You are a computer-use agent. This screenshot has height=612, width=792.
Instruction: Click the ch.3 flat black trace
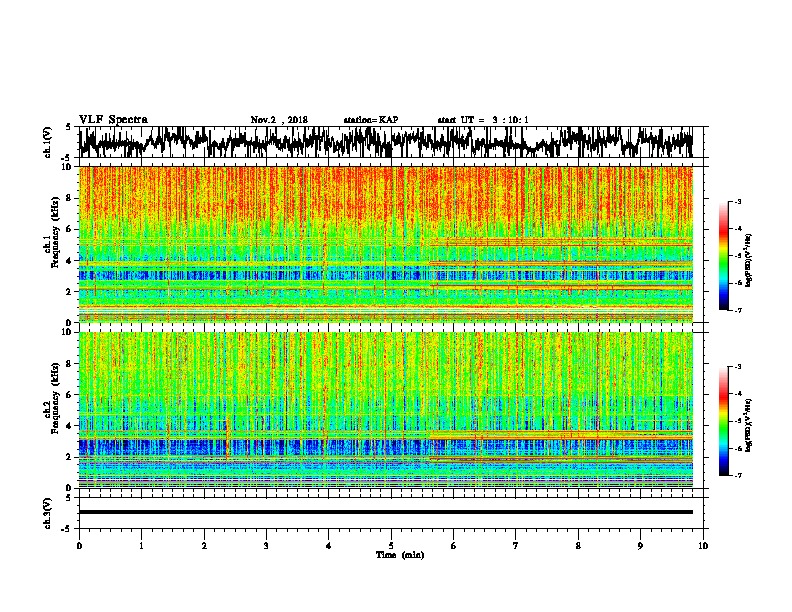tap(385, 512)
